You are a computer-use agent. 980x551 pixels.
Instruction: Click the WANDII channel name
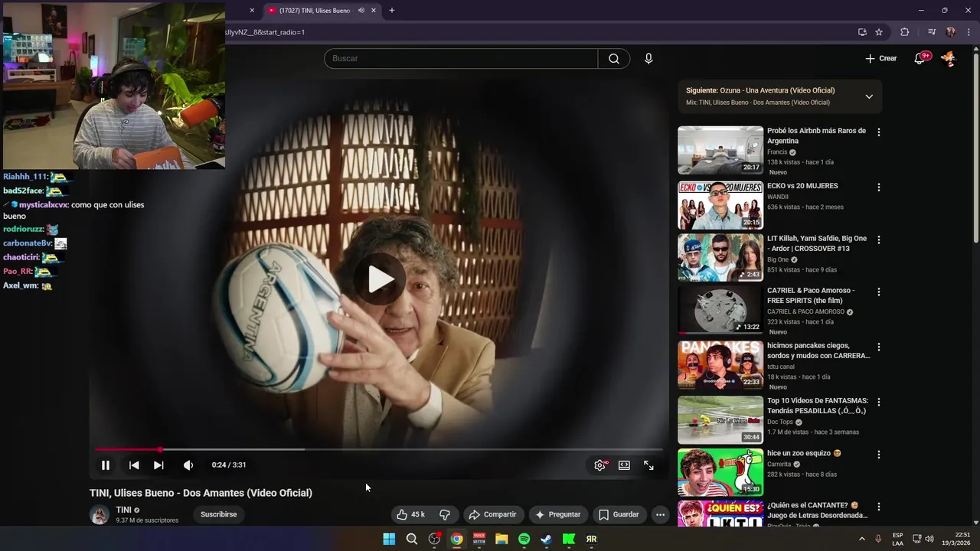[778, 197]
